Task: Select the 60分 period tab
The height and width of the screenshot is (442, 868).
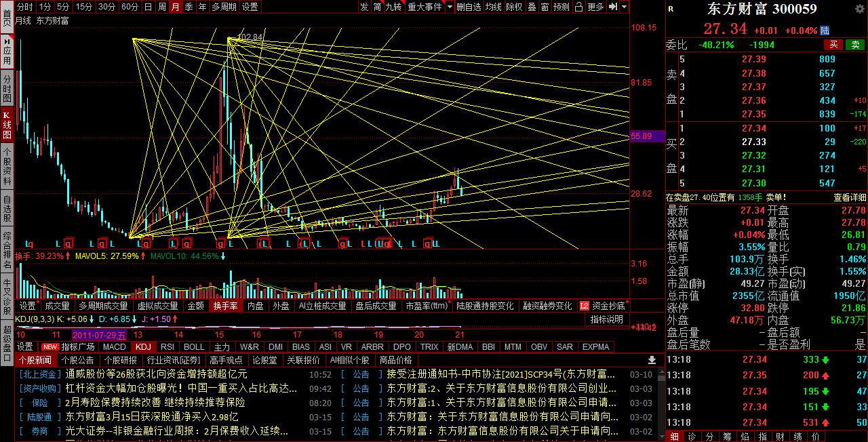Action: (130, 7)
